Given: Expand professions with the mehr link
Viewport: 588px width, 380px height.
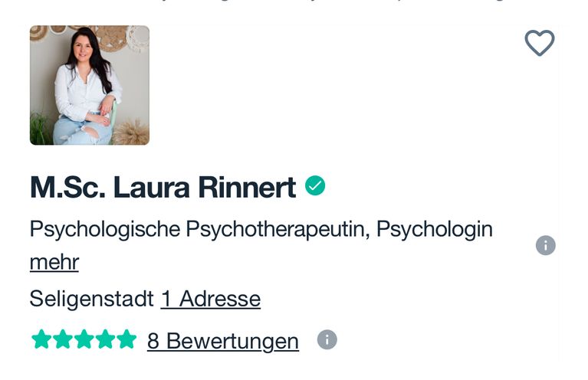Looking at the screenshot, I should click(54, 262).
